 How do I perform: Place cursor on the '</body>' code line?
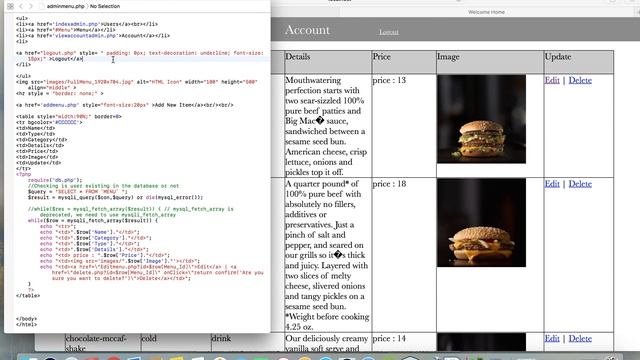pos(27,319)
